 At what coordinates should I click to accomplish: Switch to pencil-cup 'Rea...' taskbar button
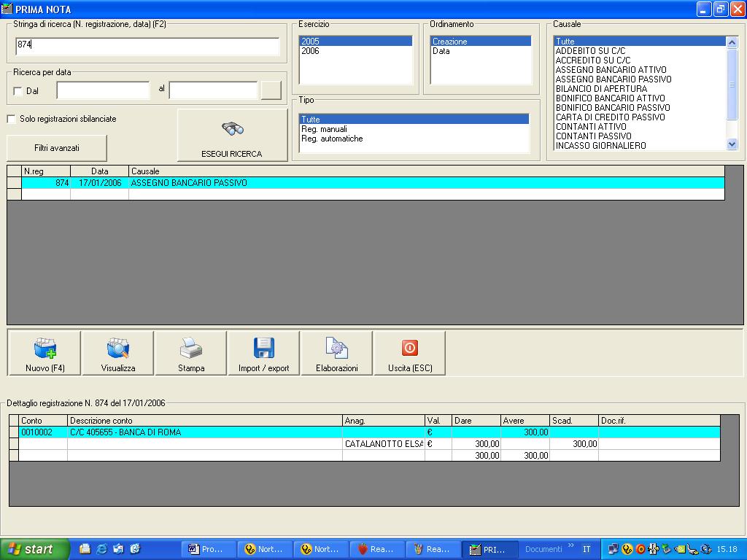pyautogui.click(x=434, y=549)
